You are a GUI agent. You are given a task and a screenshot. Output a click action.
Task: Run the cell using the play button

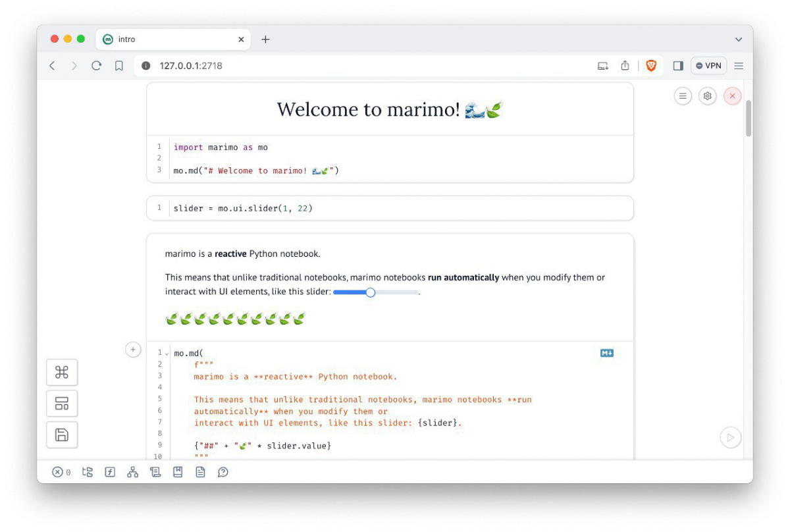[x=731, y=437]
